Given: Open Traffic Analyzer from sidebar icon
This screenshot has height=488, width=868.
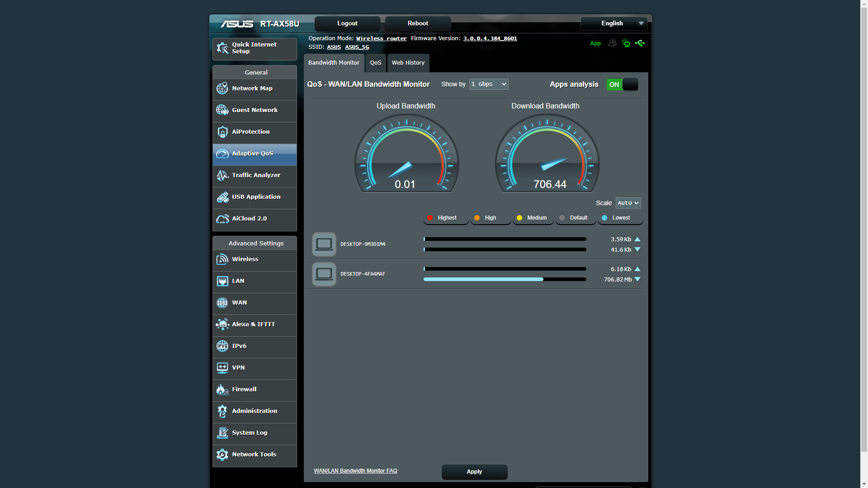Looking at the screenshot, I should point(222,175).
